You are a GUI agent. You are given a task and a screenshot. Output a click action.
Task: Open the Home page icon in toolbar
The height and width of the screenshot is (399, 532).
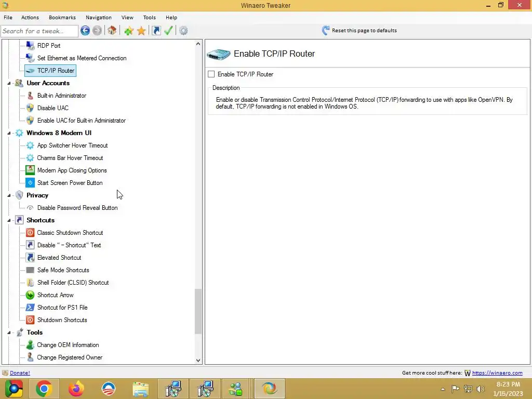tap(112, 31)
